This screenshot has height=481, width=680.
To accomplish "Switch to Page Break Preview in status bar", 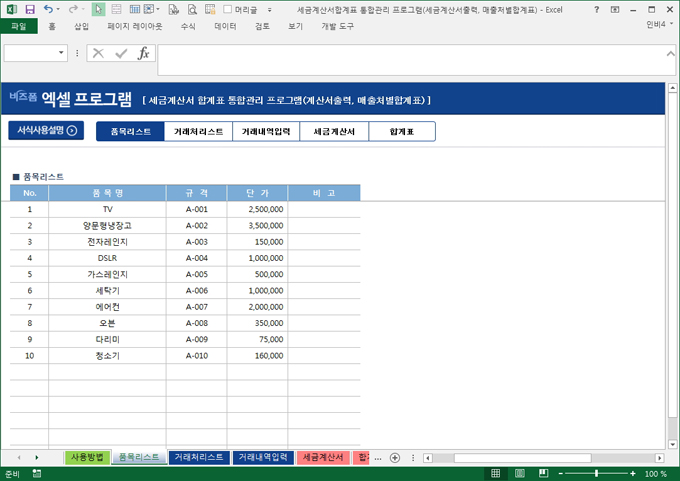I will (545, 474).
